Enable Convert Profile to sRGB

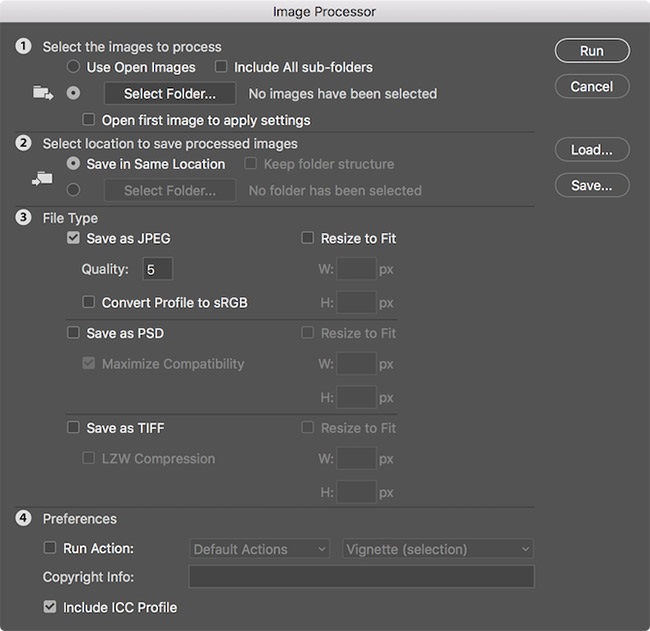pos(89,302)
